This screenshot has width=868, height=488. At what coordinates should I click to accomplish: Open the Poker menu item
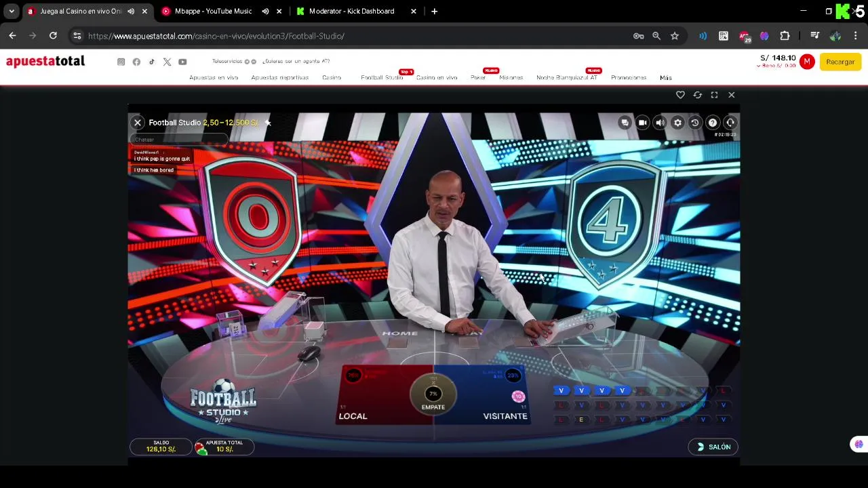(x=478, y=77)
